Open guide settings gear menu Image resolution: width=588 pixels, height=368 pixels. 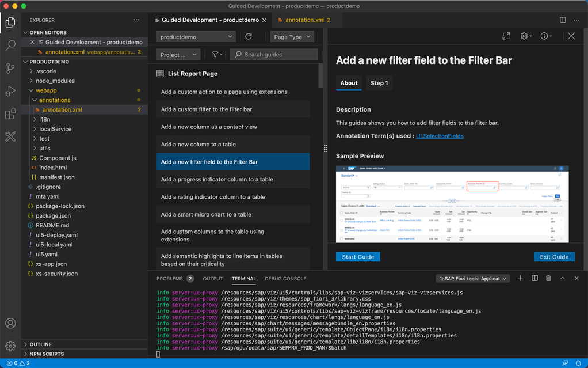526,36
